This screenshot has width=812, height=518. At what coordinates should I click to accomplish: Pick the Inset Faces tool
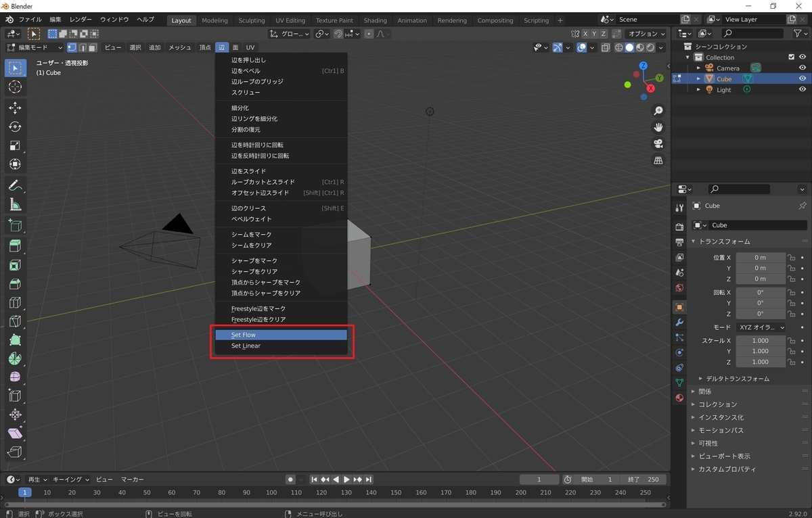point(15,265)
